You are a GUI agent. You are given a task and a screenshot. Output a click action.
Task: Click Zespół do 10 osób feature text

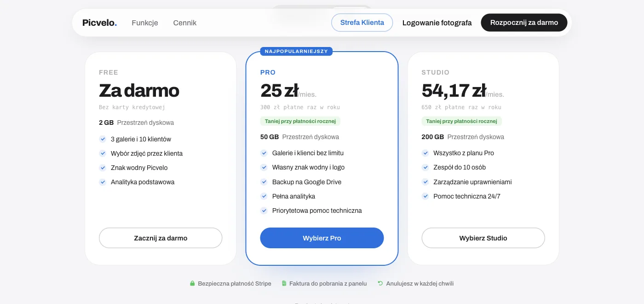point(460,167)
